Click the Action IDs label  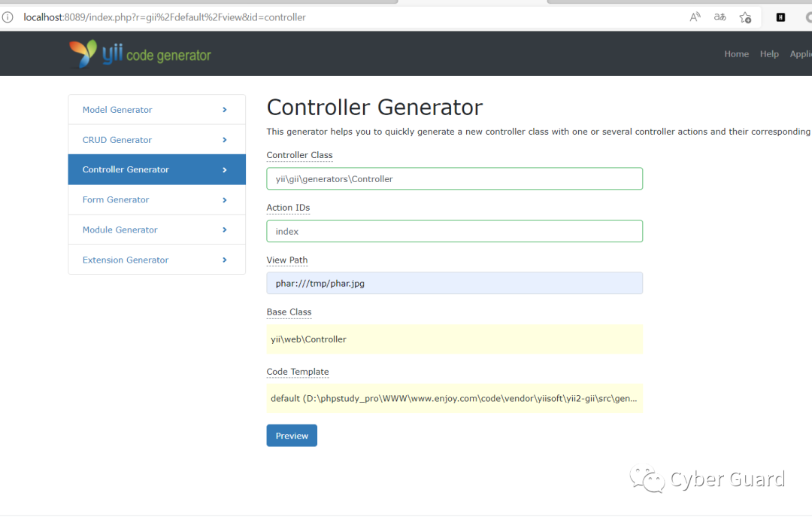pyautogui.click(x=288, y=208)
